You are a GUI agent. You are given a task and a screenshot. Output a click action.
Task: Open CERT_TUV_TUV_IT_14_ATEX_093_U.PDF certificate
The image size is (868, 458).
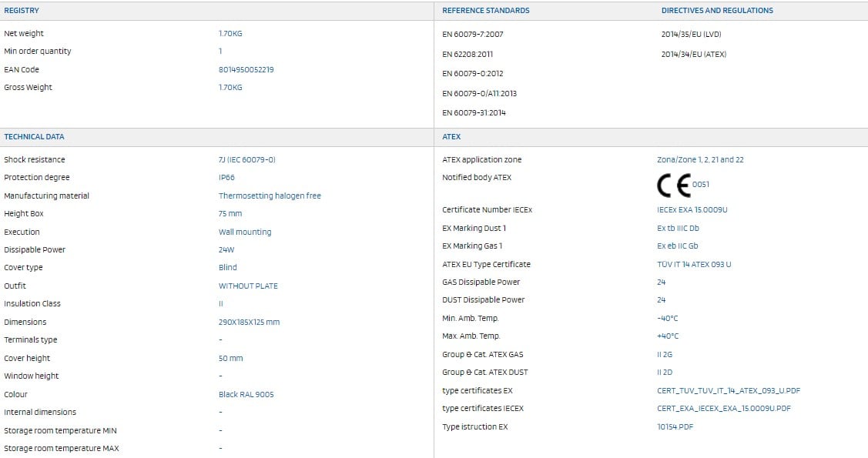[x=729, y=390]
